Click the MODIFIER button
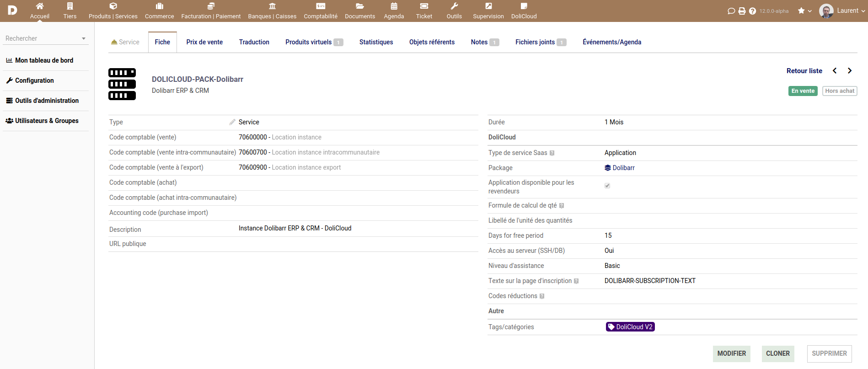This screenshot has height=369, width=868. coord(732,353)
